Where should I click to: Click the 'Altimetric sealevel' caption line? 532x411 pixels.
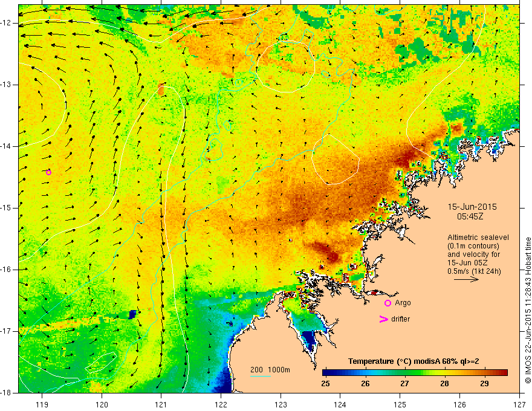point(478,238)
